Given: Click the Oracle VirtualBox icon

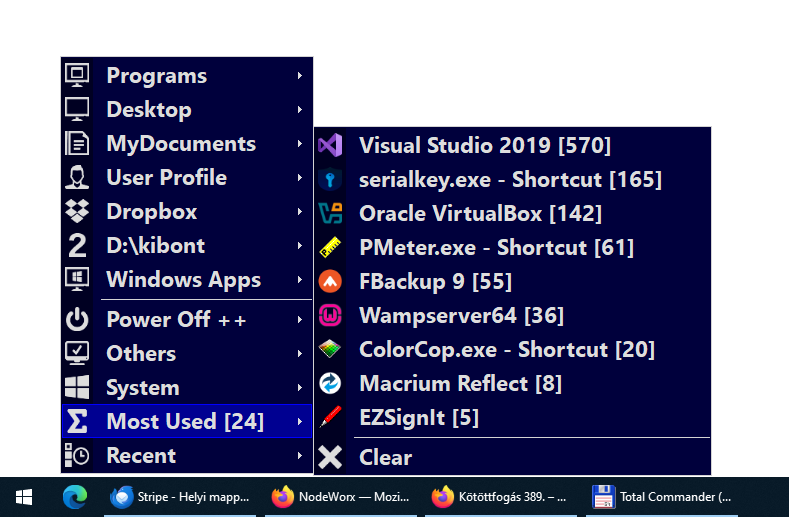Looking at the screenshot, I should pos(330,214).
